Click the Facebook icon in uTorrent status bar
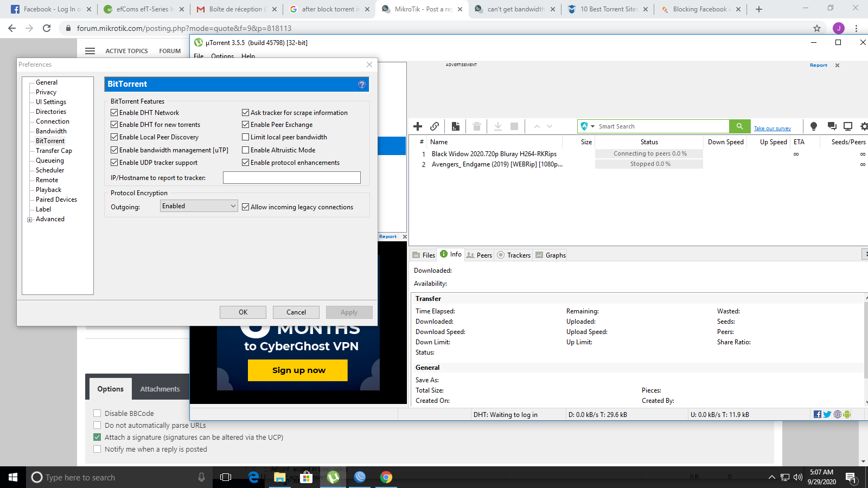 coord(818,414)
